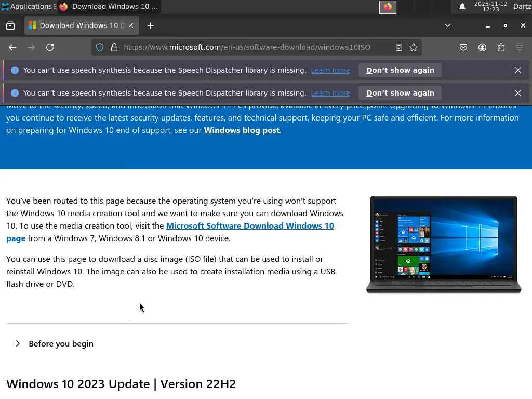Select the Download Windows 10 browser tab

(x=82, y=26)
